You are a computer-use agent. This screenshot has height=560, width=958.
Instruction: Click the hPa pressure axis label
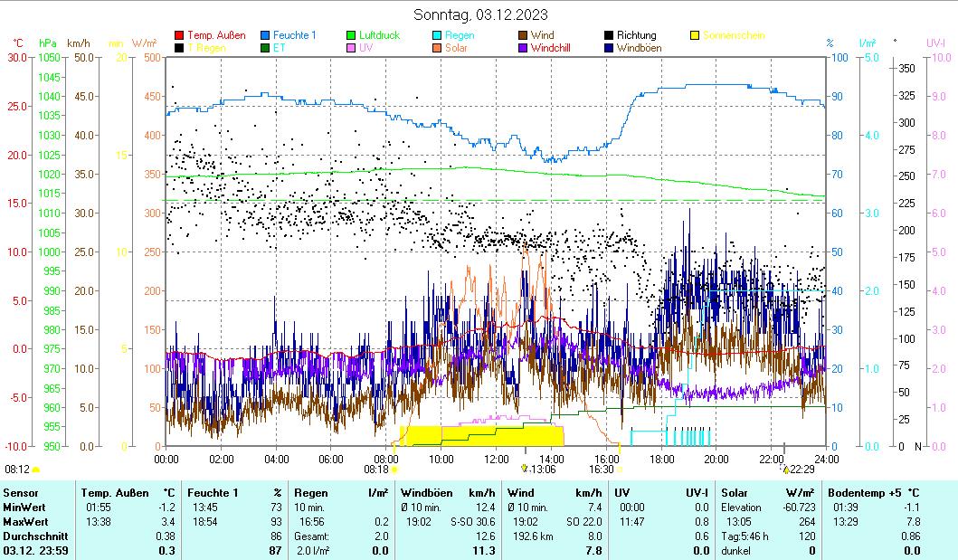(x=47, y=43)
